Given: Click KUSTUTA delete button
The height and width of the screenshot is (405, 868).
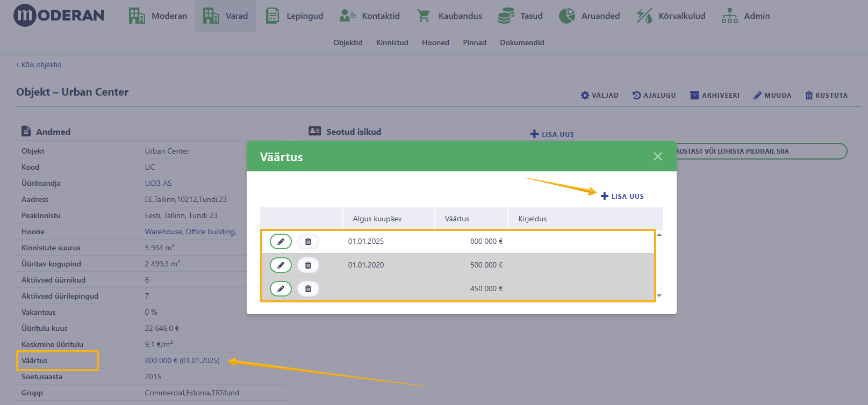Looking at the screenshot, I should (x=826, y=95).
